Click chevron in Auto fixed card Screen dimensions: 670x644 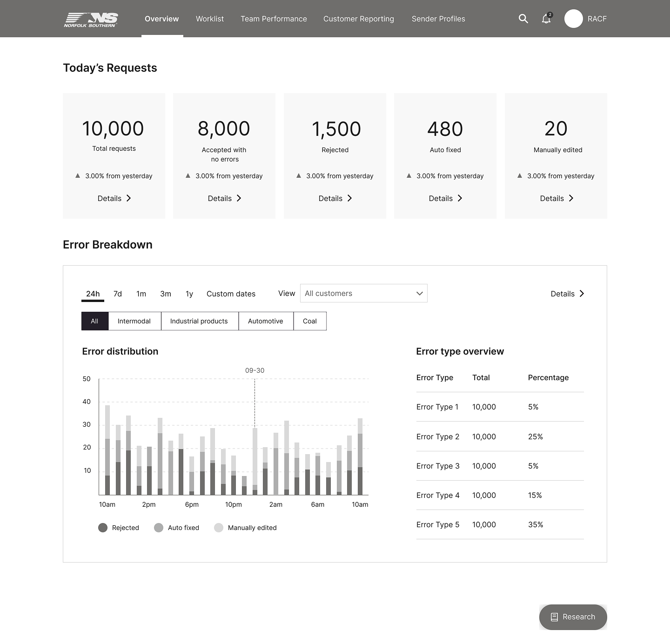(x=460, y=198)
